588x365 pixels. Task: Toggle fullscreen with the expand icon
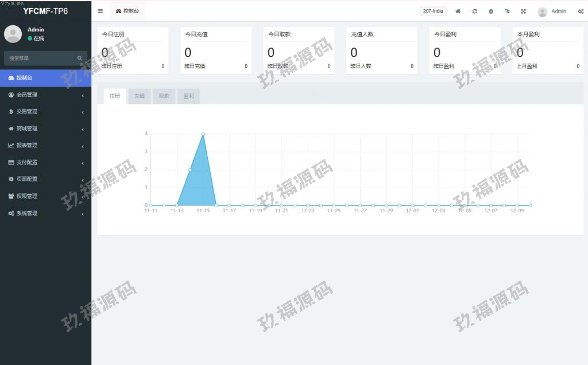click(x=523, y=11)
